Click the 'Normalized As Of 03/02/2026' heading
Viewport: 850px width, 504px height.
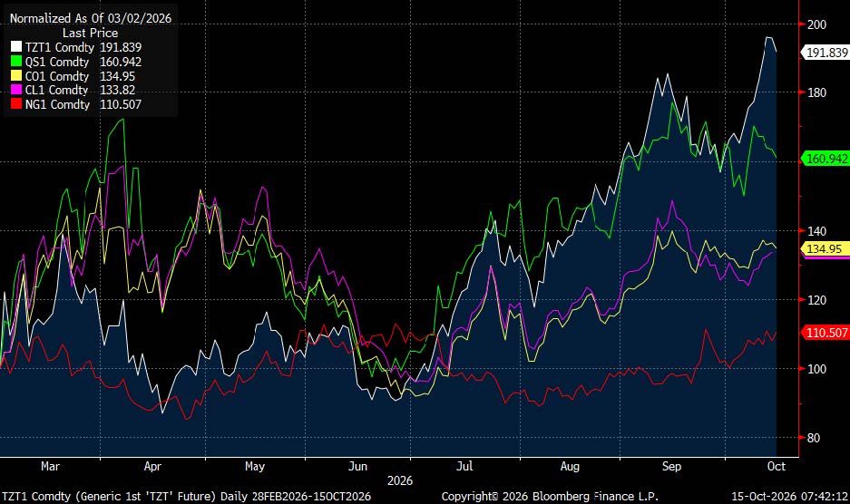coord(91,18)
